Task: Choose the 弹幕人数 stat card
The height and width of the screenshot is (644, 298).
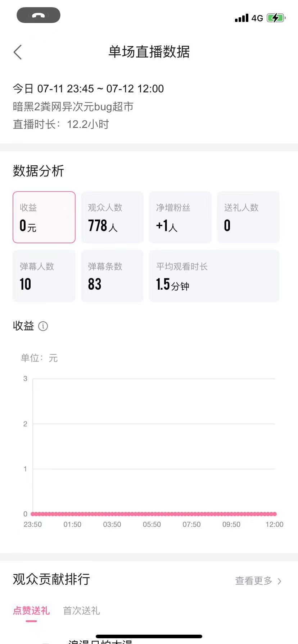Action: (x=44, y=276)
